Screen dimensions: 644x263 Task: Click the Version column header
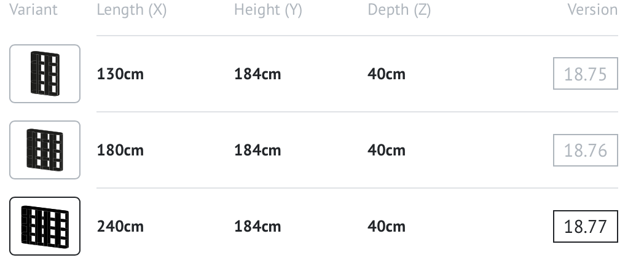(592, 10)
